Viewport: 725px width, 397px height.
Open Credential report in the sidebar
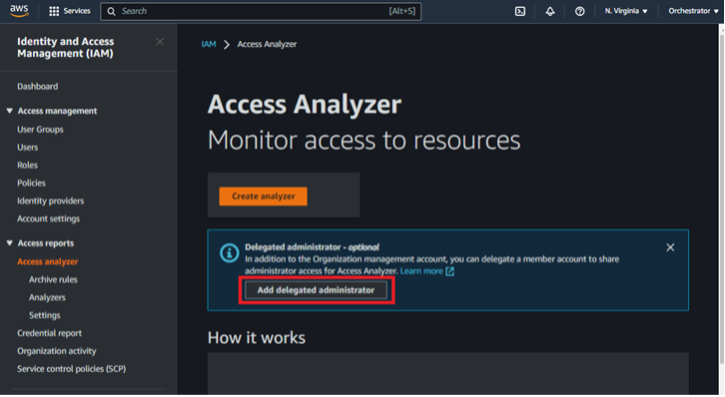(x=49, y=333)
